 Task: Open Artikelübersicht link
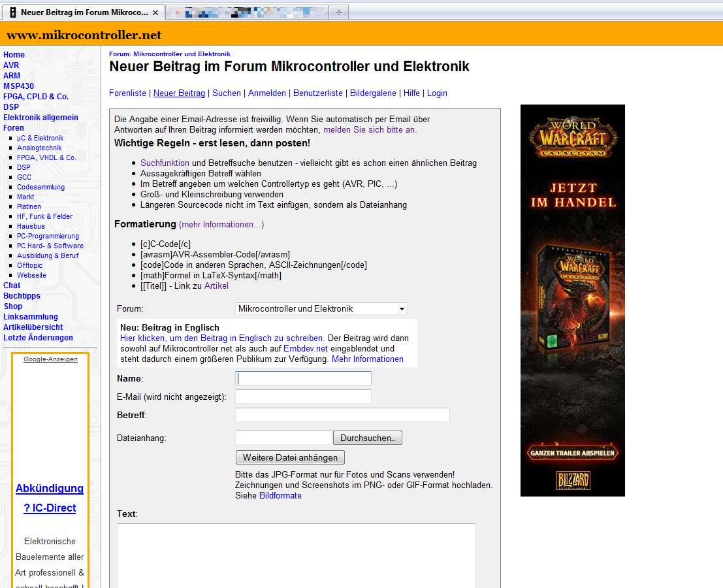coord(33,327)
